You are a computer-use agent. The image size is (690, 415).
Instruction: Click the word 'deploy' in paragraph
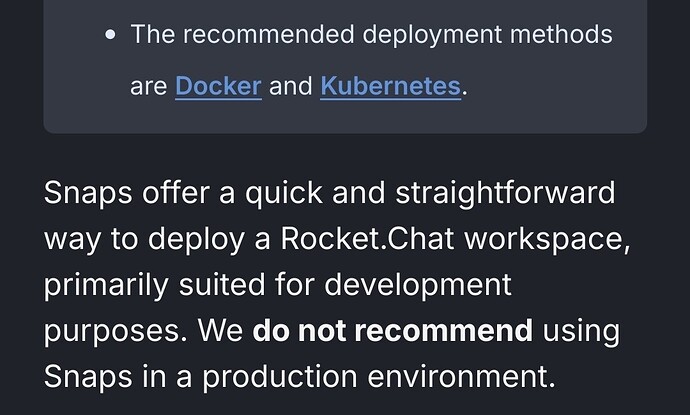[196, 240]
